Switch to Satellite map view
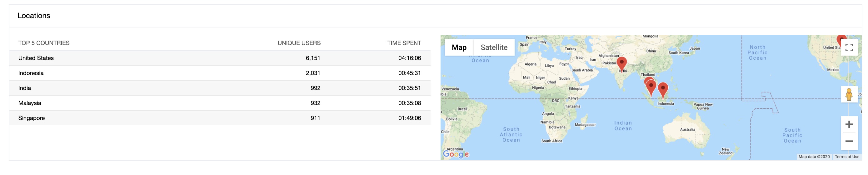 (494, 47)
